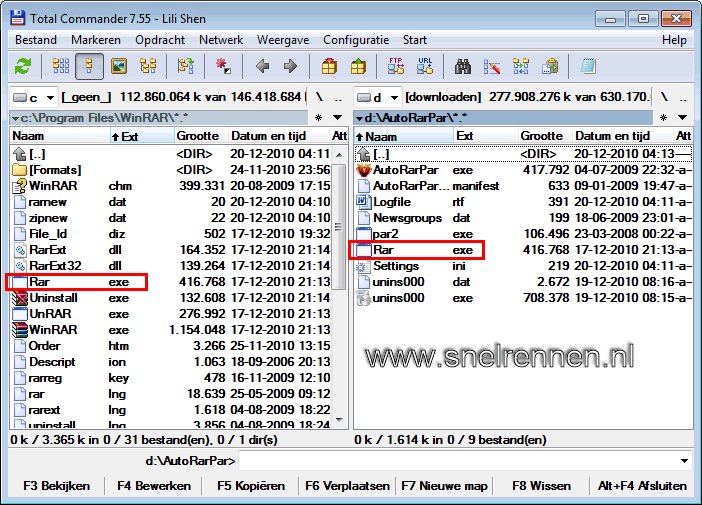Go back with the left arrow icon
This screenshot has width=702, height=505.
tap(262, 67)
